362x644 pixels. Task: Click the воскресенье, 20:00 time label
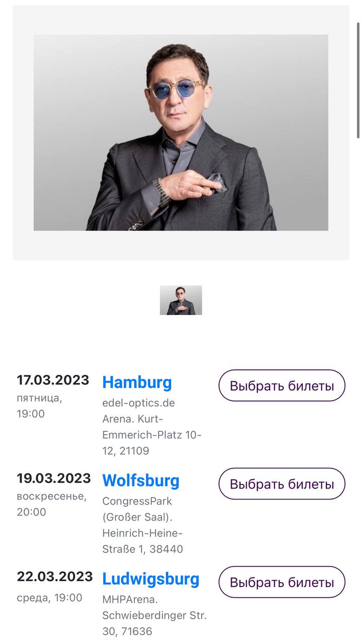(x=51, y=504)
